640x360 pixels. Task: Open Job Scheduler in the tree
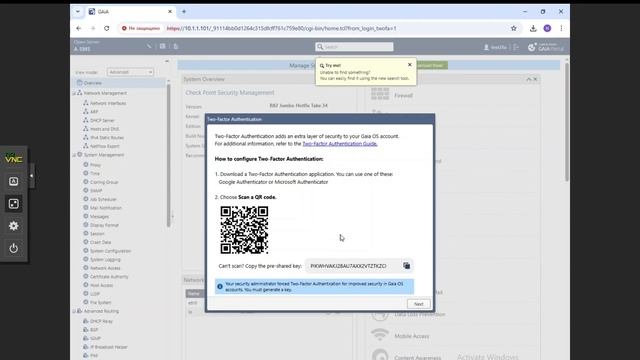(103, 199)
